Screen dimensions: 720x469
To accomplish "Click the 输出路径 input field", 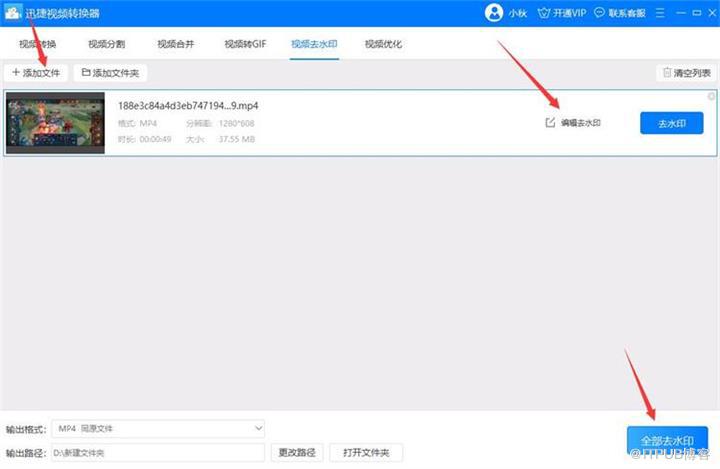I will pos(158,453).
